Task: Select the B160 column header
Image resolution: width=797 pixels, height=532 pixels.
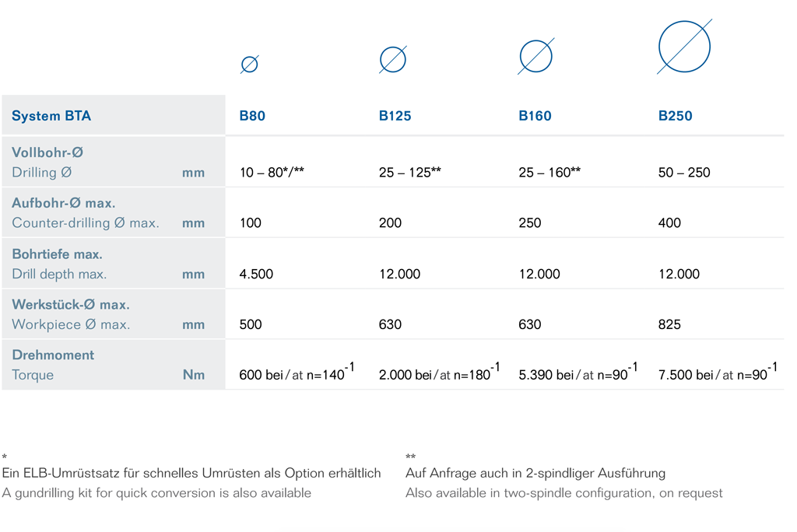Action: click(535, 116)
